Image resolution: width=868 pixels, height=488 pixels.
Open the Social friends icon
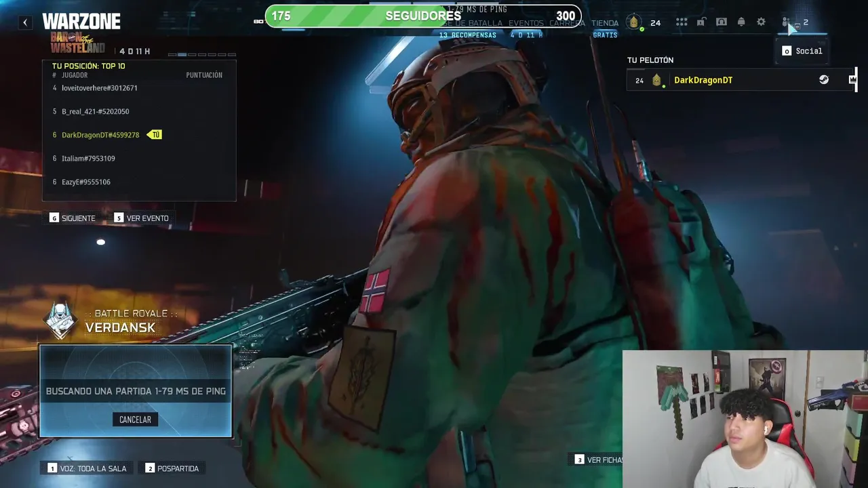[x=786, y=22]
